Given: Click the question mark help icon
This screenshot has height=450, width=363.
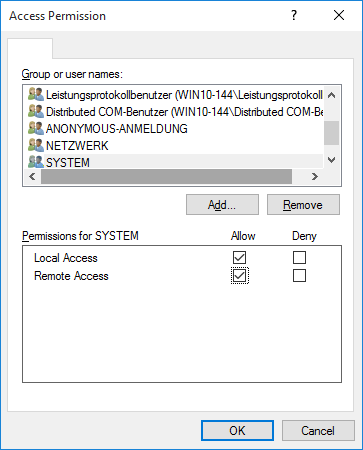Looking at the screenshot, I should click(294, 15).
